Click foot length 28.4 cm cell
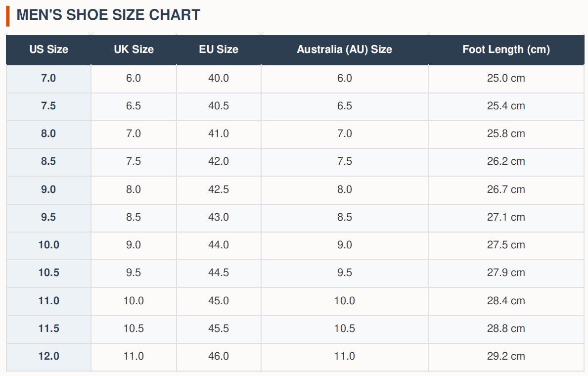Screen dimensions: 588x376 [x=506, y=301]
